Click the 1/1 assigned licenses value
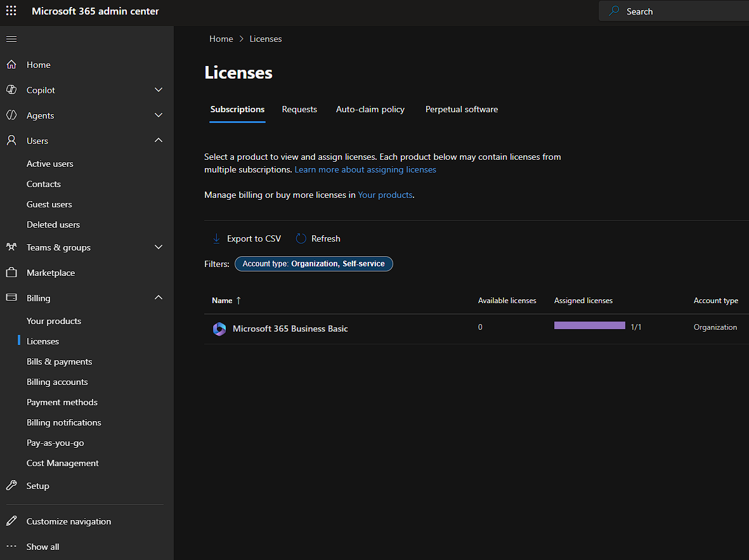This screenshot has width=749, height=560. pyautogui.click(x=635, y=327)
